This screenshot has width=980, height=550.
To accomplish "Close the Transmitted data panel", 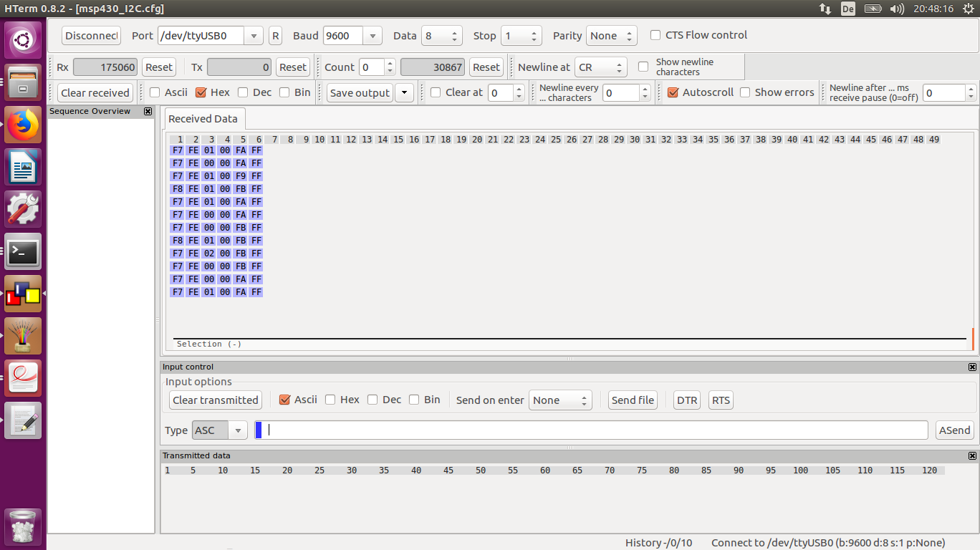I will tap(972, 456).
